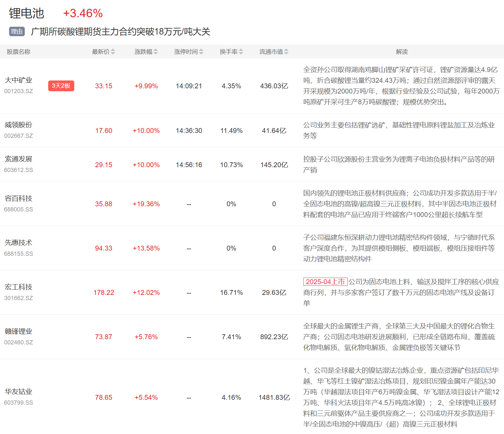The height and width of the screenshot is (434, 504).
Task: Click stock code 002460.SZ
Action: tap(19, 342)
